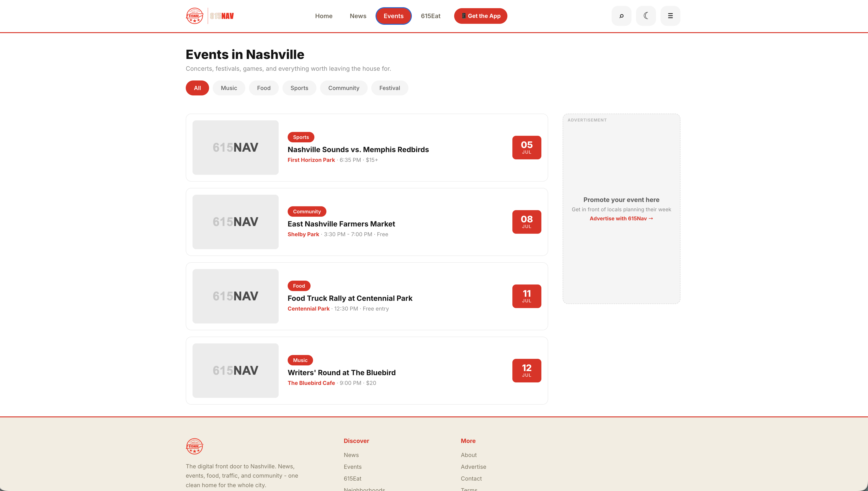
Task: Open 615Eat in the top navigation
Action: coord(431,16)
